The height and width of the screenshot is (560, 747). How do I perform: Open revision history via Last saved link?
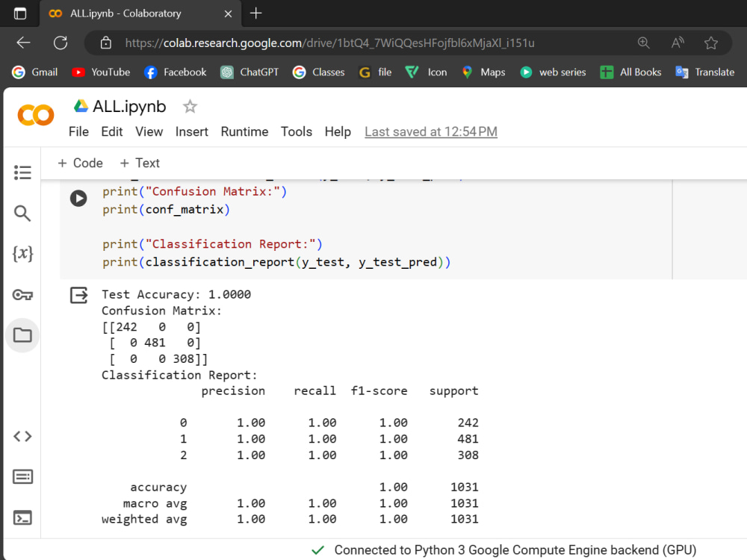pos(430,131)
